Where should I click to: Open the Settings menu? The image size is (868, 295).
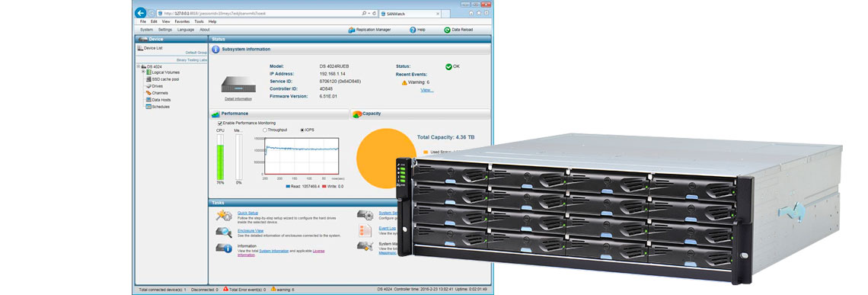(165, 30)
